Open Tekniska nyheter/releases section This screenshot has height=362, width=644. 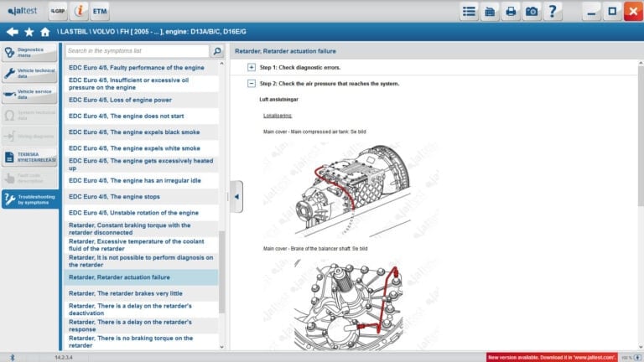29,158
